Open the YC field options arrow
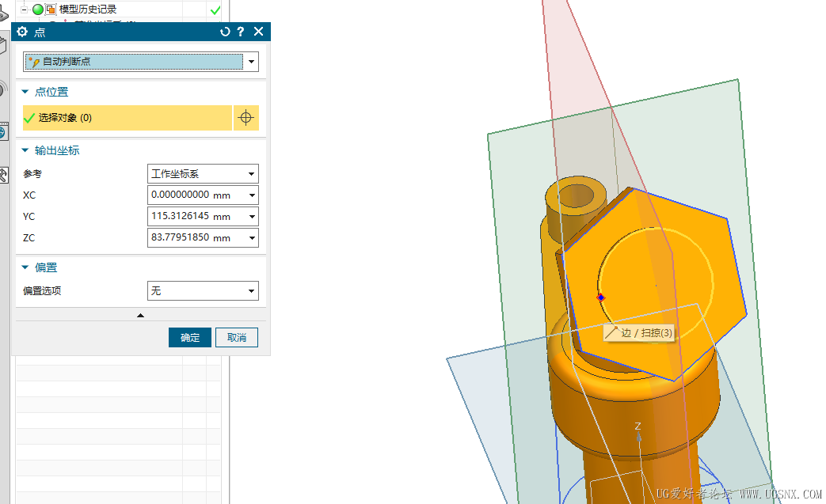The height and width of the screenshot is (504, 826). pos(253,216)
